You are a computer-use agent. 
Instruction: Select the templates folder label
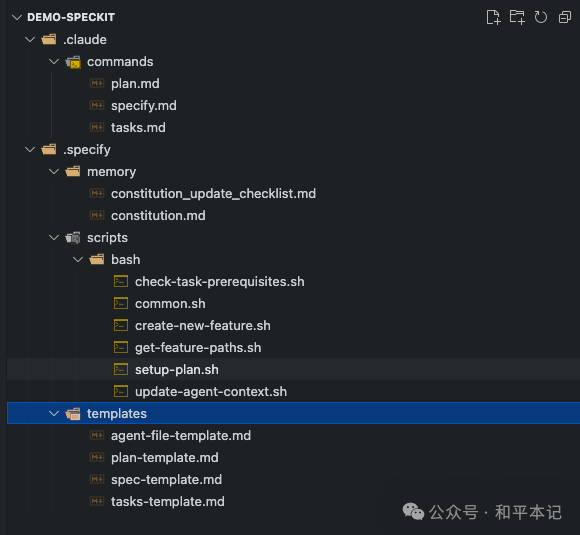(x=117, y=414)
